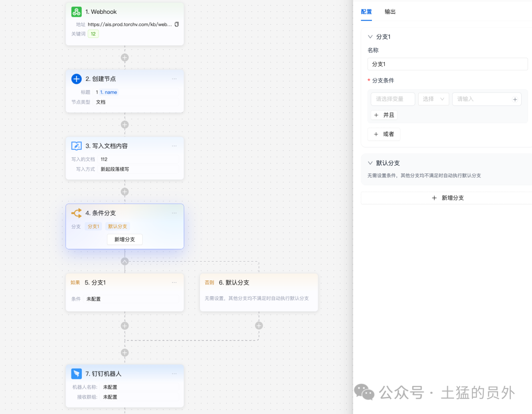The width and height of the screenshot is (532, 414).
Task: Click the orange 条件分支 branch icon
Action: pos(76,213)
